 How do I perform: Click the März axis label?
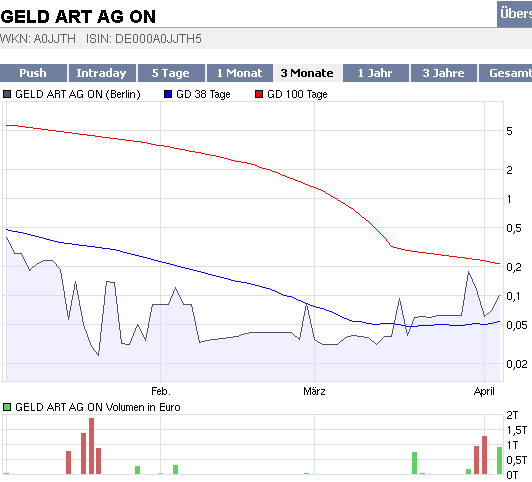[x=314, y=391]
